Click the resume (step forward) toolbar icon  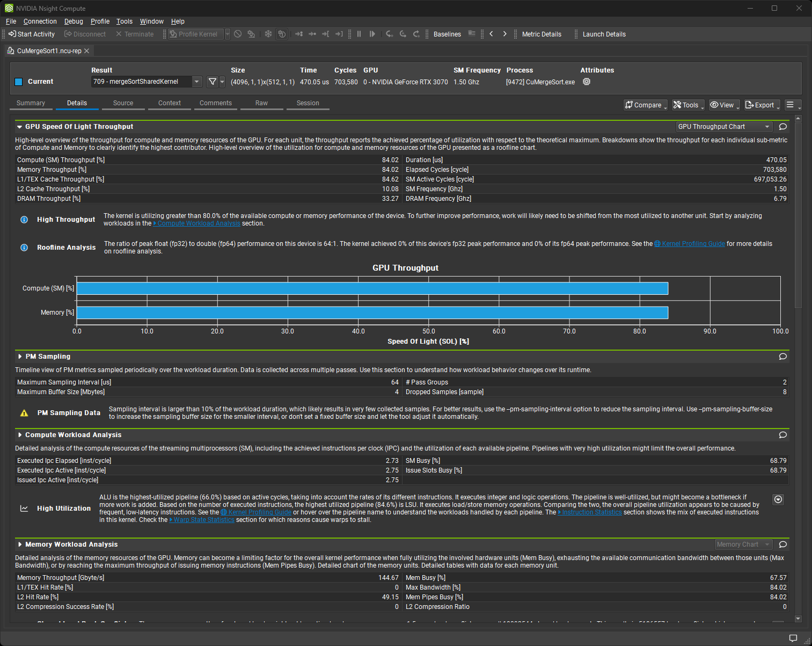[x=372, y=34]
